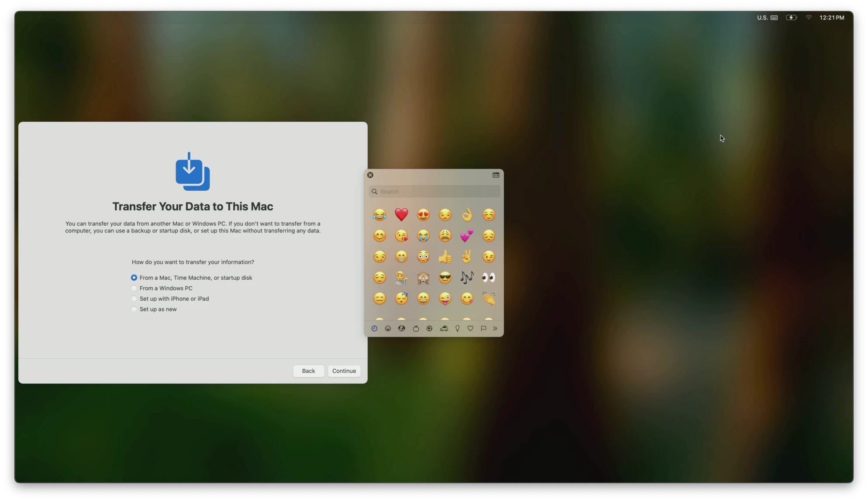Go to the Activity (soccer ball) category tab
The image size is (868, 501).
429,329
